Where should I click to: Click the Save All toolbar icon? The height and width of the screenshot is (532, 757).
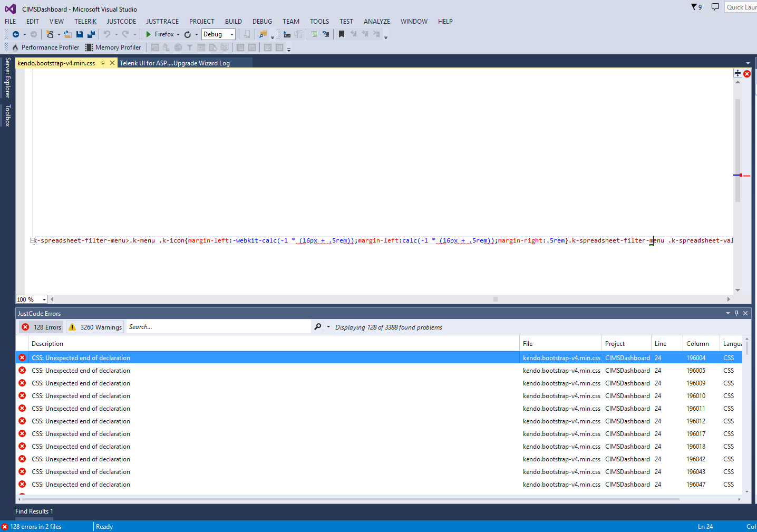(91, 34)
